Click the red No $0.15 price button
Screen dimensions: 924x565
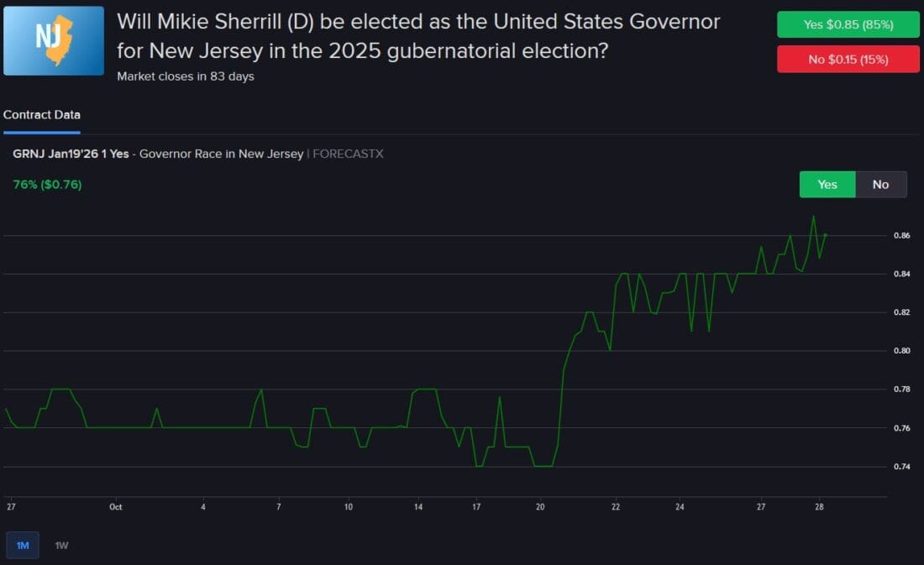[x=848, y=59]
